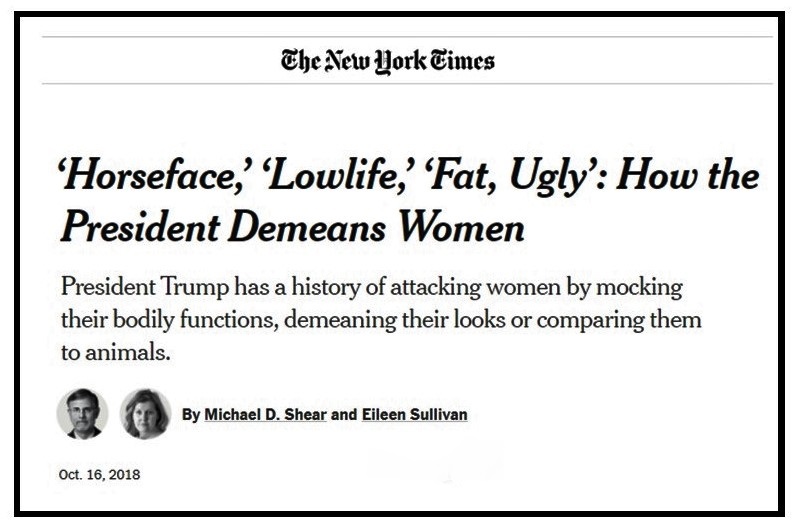The image size is (796, 521).
Task: Click 'to animals.' ending the summary
Action: pos(108,354)
